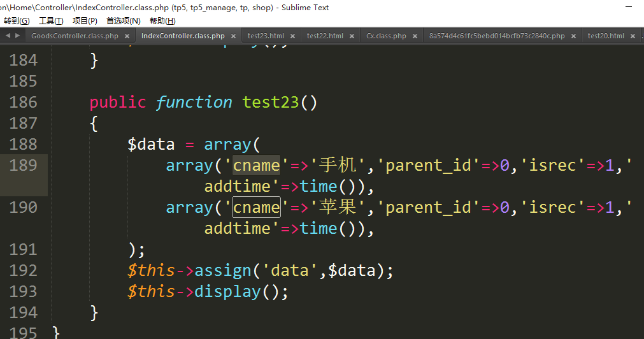
Task: Switch to the Cx.class.php tab
Action: pos(386,36)
